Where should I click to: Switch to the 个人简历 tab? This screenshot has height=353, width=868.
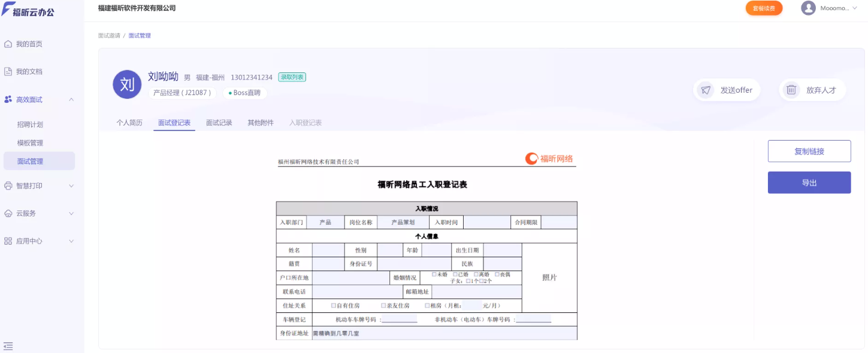[x=129, y=121]
